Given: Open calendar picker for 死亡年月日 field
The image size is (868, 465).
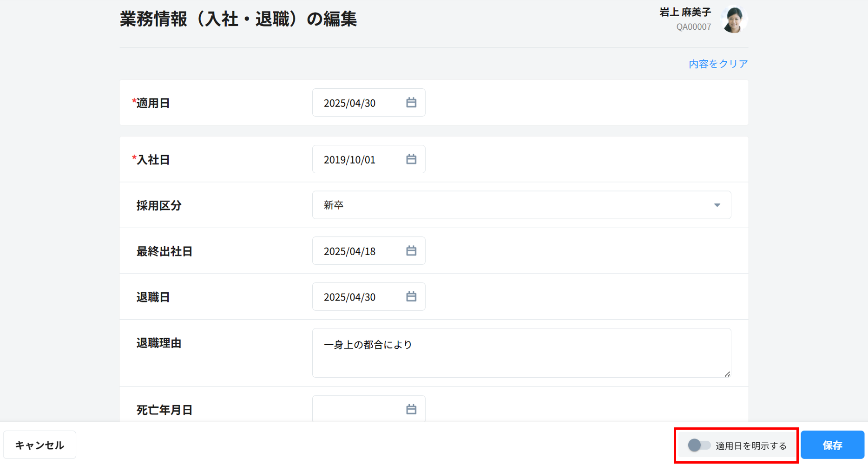Looking at the screenshot, I should tap(411, 409).
